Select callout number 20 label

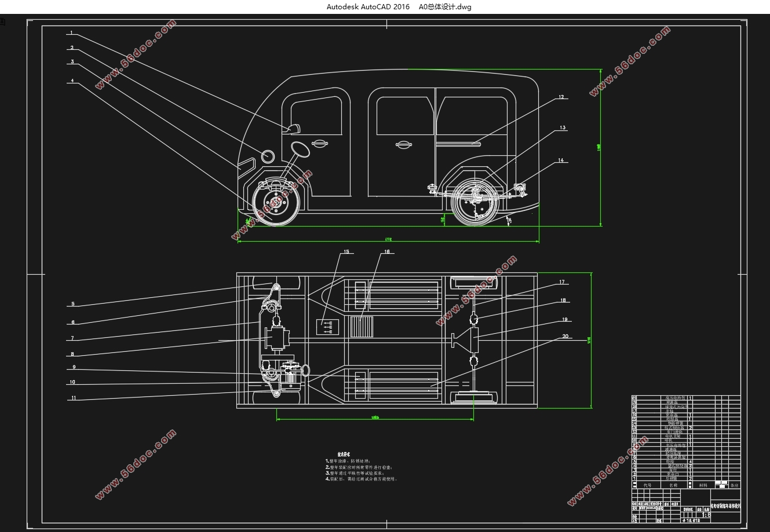[x=565, y=337]
